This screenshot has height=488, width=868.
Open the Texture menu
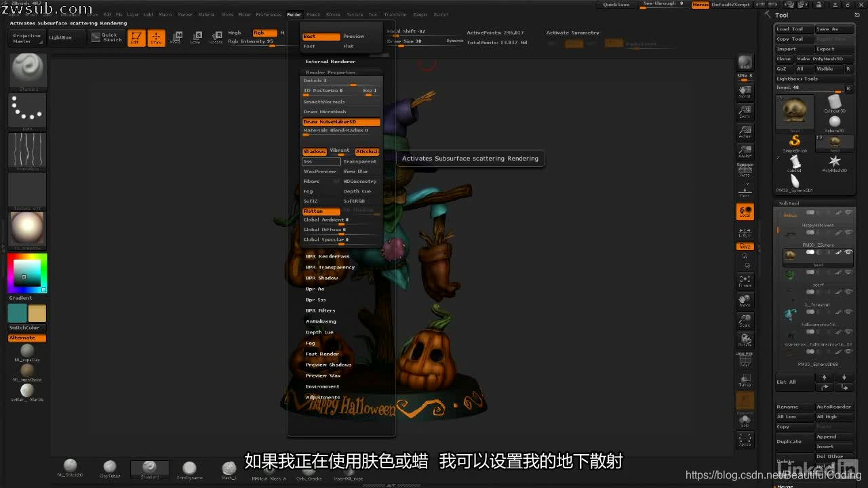[355, 14]
